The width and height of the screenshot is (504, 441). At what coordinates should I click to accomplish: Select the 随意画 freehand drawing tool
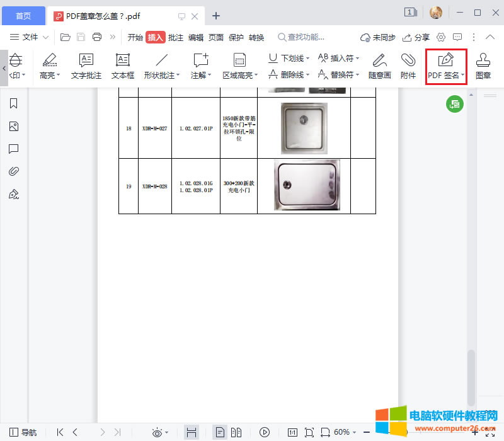tap(379, 66)
